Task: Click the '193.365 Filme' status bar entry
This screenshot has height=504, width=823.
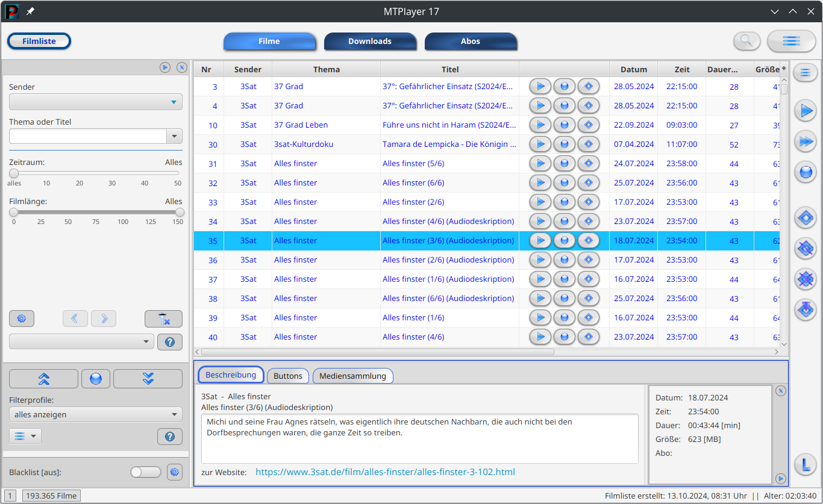Action: coord(52,496)
